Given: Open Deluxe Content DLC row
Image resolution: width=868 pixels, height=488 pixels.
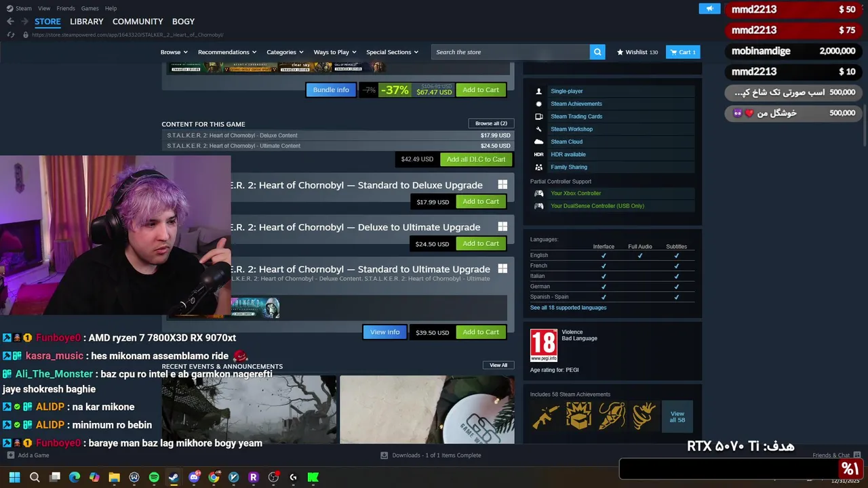Looking at the screenshot, I should coord(338,136).
